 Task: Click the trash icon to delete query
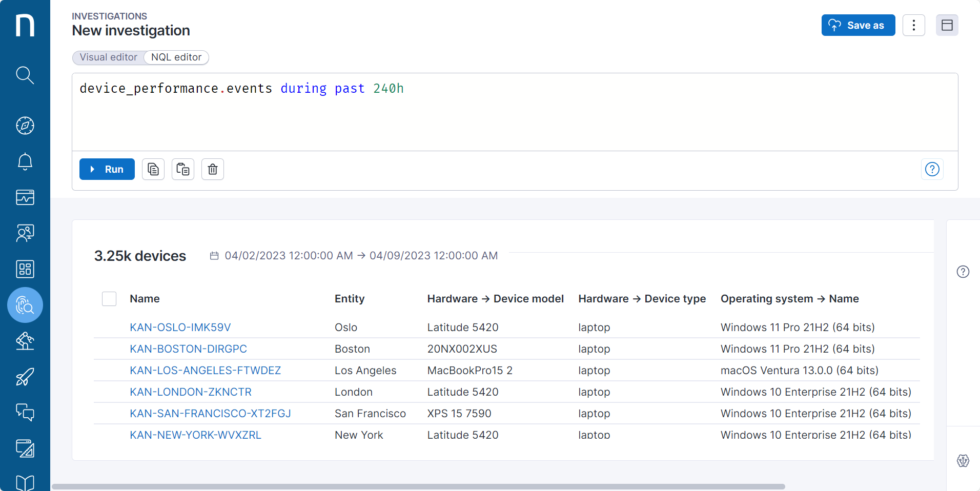213,169
